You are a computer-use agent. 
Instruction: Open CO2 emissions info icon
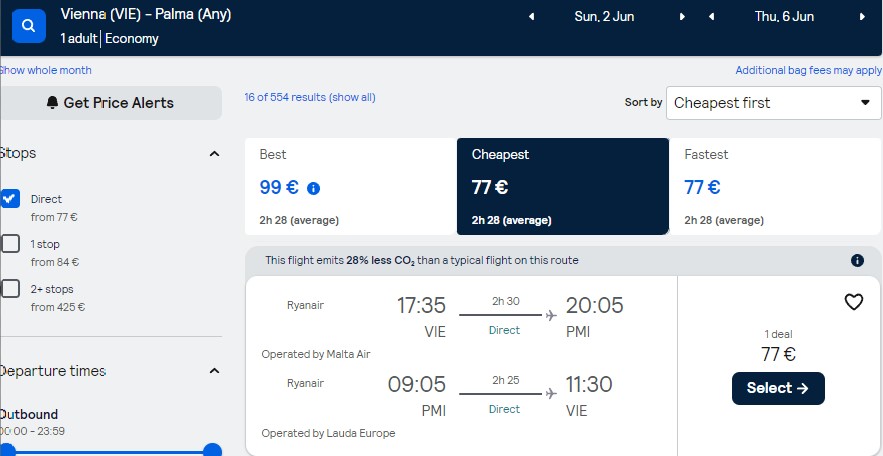(x=857, y=260)
